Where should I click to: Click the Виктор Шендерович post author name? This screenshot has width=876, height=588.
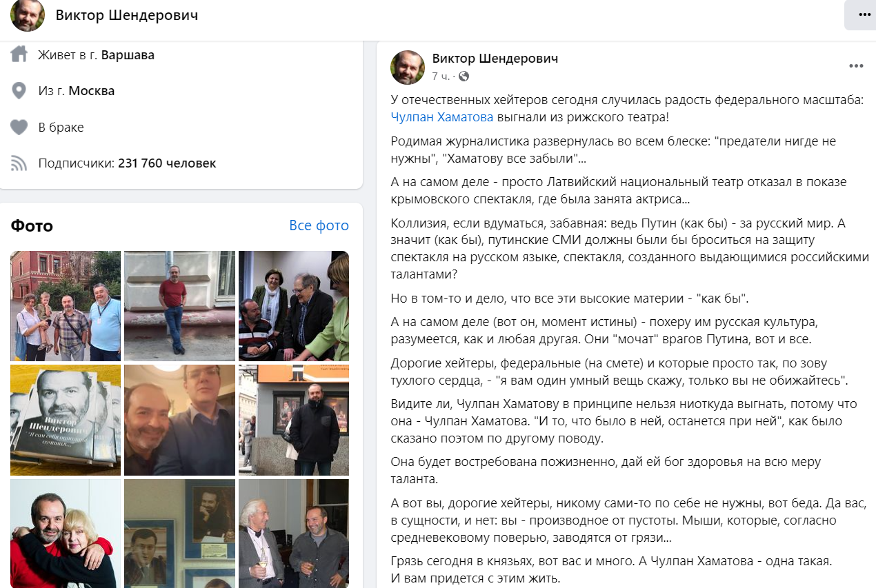pyautogui.click(x=495, y=59)
